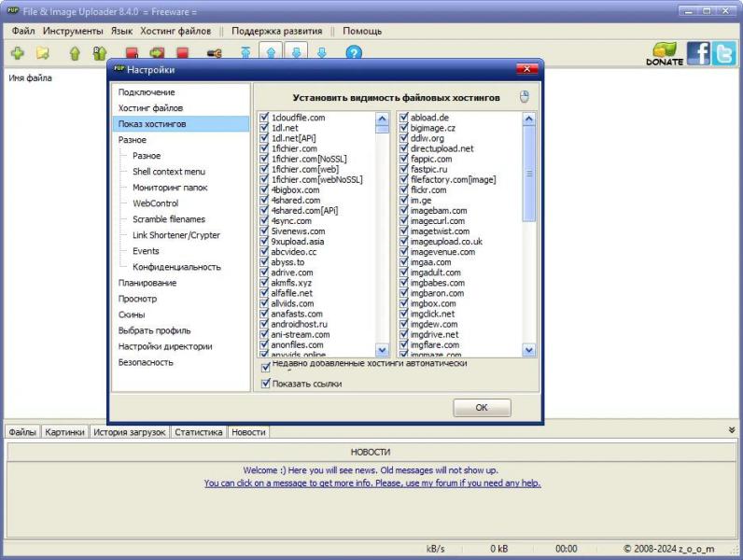Click the Имя файла column header
743x560 pixels.
(30, 78)
